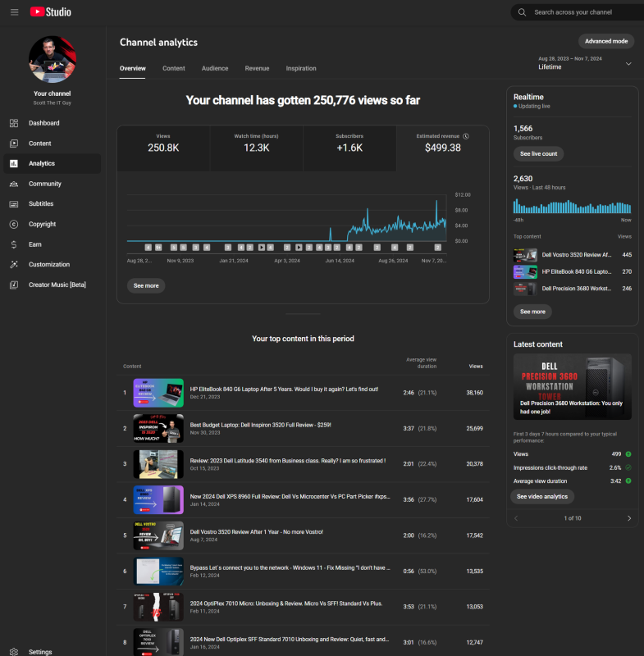Click the Content sidebar icon
Screen dimensions: 644x656
point(14,143)
